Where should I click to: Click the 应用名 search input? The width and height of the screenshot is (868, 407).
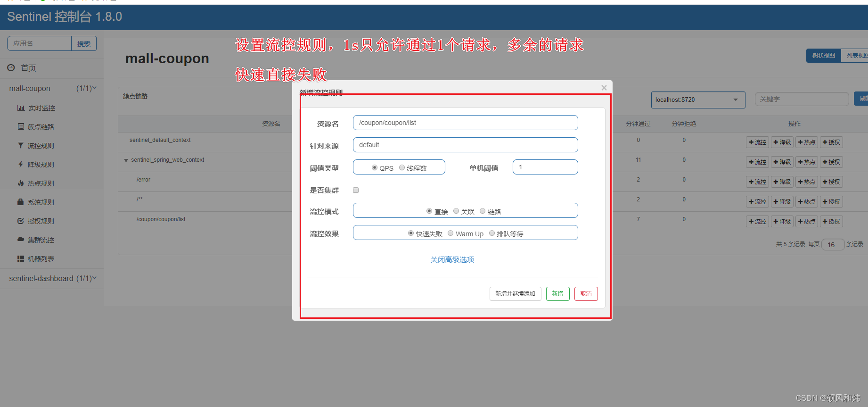[x=39, y=43]
